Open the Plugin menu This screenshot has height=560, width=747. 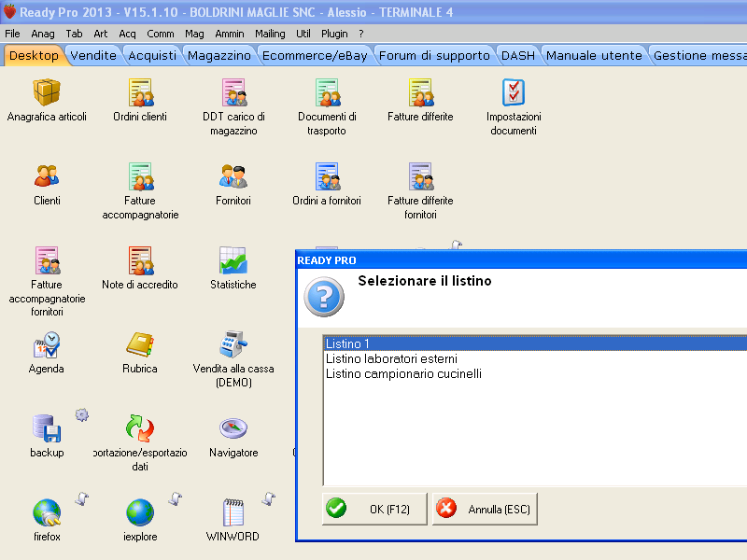[x=334, y=34]
